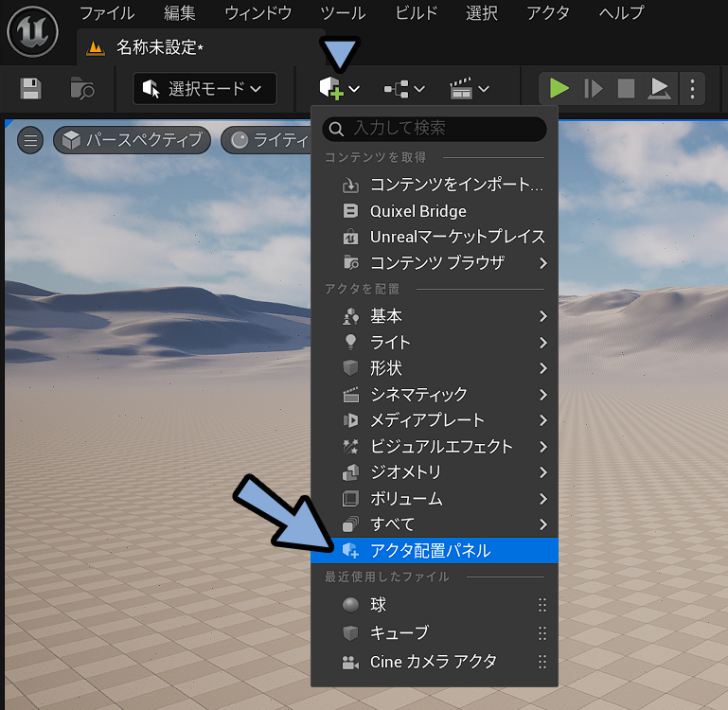Screen dimensions: 728x710
Task: Expand the 基本 actor submenu
Action: (x=435, y=316)
